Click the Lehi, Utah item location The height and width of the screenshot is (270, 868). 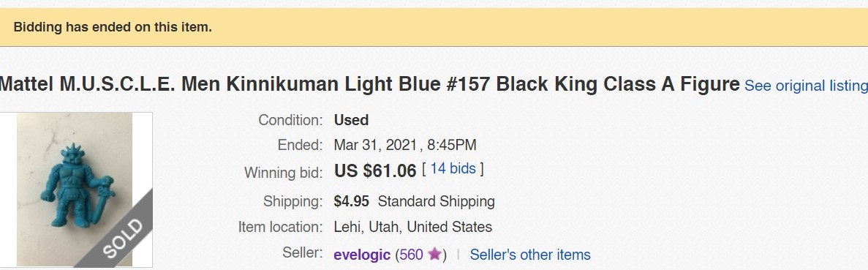(413, 227)
